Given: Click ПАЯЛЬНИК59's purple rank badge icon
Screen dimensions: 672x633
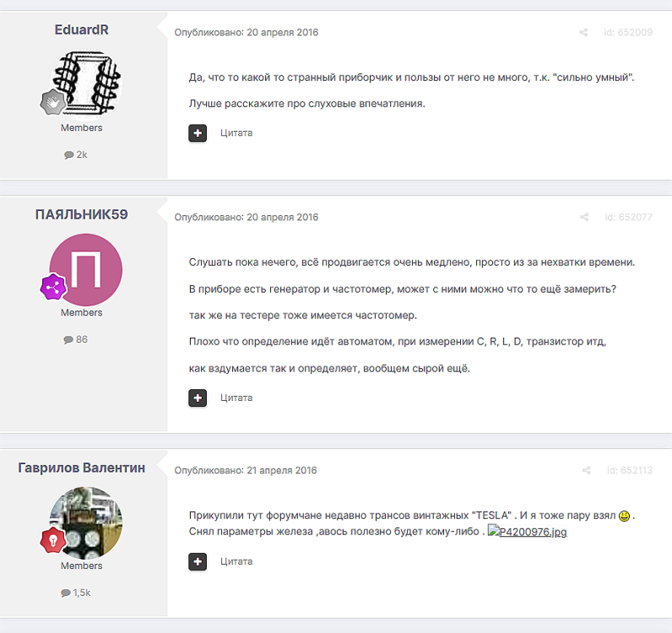Looking at the screenshot, I should point(53,287).
